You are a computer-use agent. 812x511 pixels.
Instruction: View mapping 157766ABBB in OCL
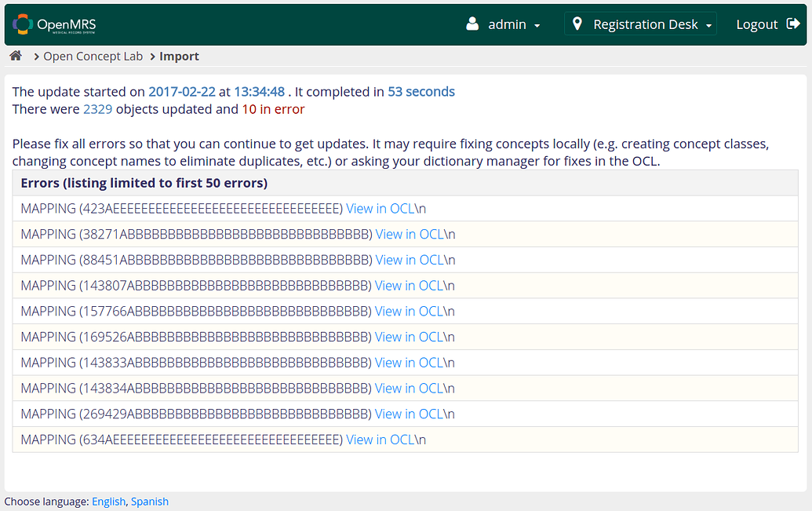409,311
